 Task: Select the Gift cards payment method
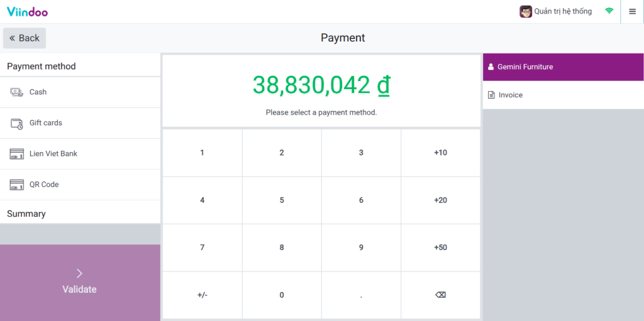80,123
